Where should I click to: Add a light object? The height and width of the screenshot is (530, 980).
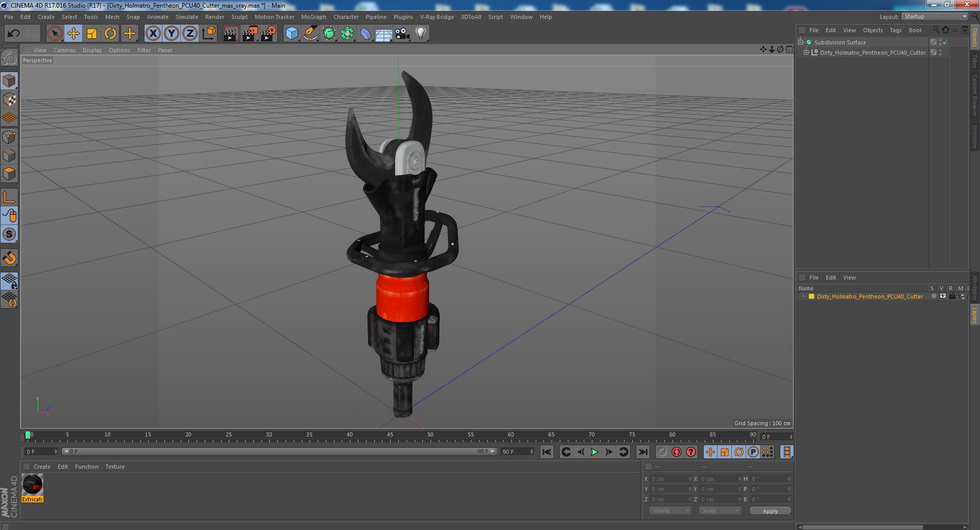[421, 34]
